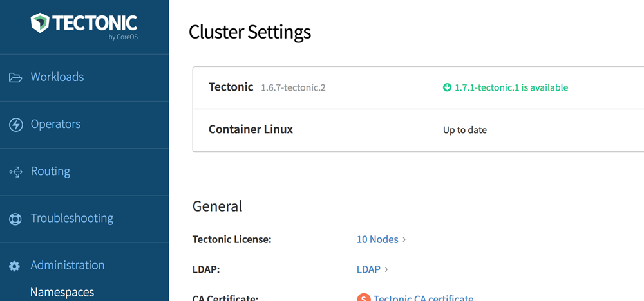Open the Tectonic CA certificate link
Viewport: 644px width, 301px height.
(424, 298)
